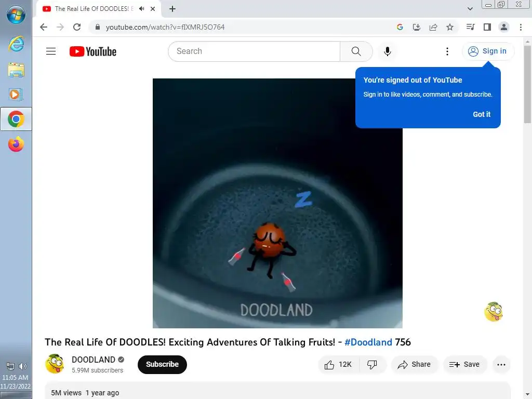Screen dimensions: 532x399
Task: Dismiss popup with Got it
Action: pyautogui.click(x=482, y=114)
